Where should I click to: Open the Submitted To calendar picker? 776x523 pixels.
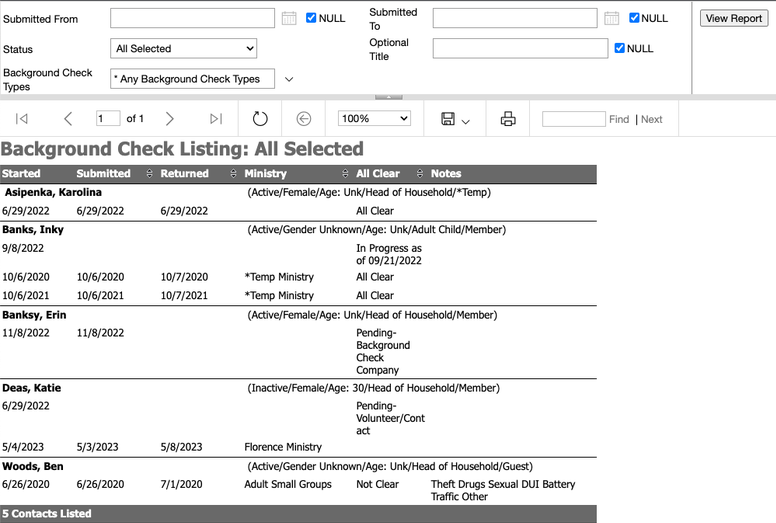point(612,18)
